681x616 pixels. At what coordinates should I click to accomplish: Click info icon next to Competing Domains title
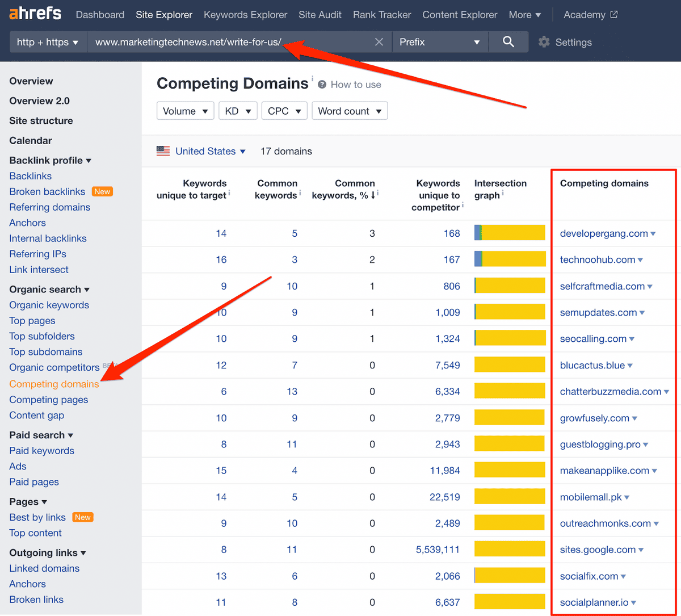click(312, 78)
